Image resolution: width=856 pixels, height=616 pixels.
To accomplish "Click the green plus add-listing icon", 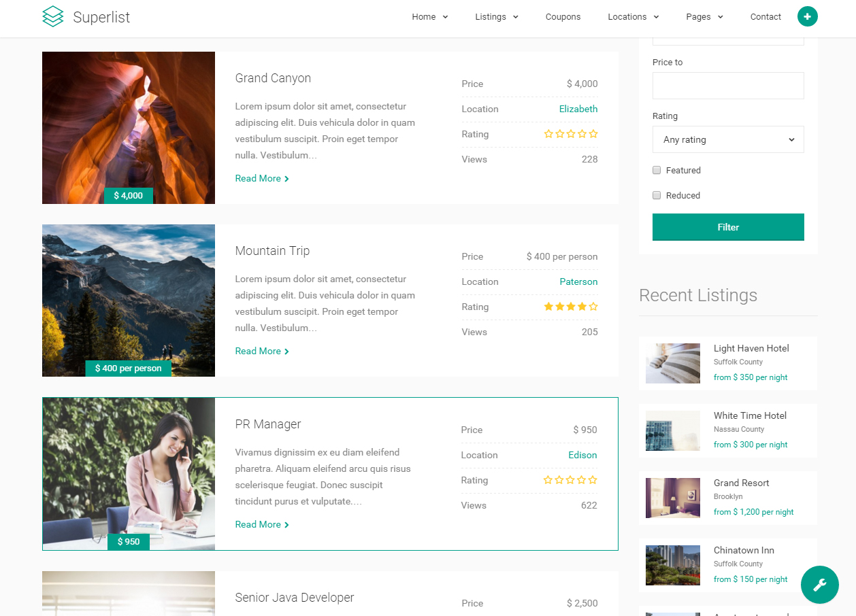I will pos(807,17).
